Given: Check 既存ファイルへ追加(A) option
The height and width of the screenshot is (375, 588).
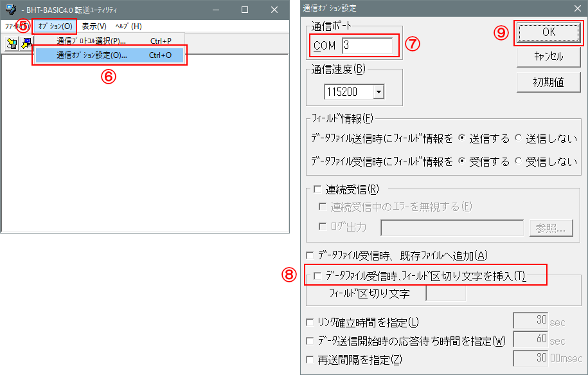Looking at the screenshot, I should click(311, 255).
